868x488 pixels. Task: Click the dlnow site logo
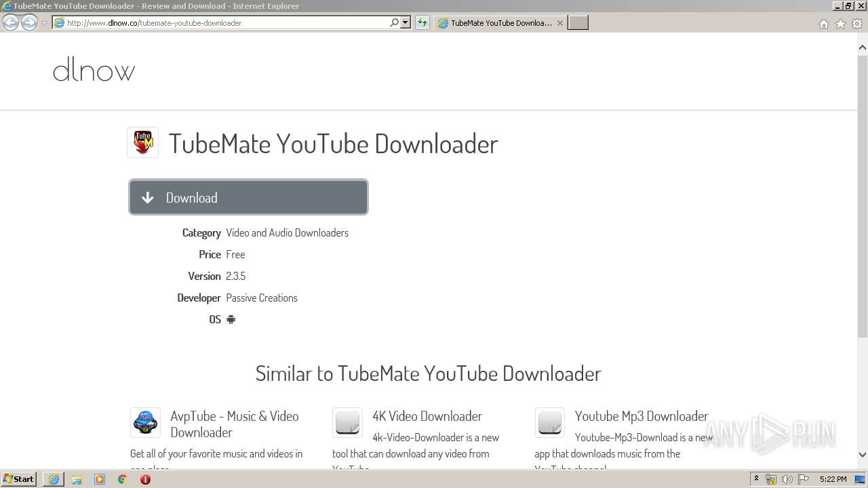(x=94, y=70)
